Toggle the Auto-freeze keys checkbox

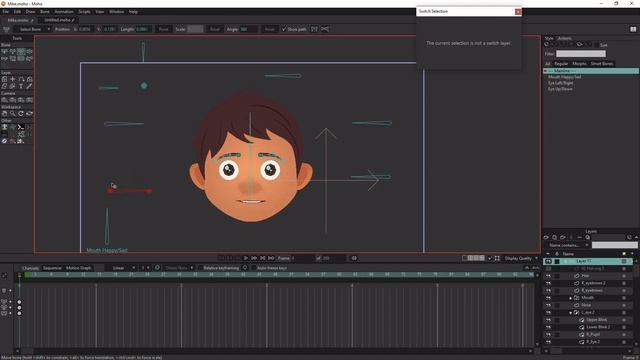[253, 268]
